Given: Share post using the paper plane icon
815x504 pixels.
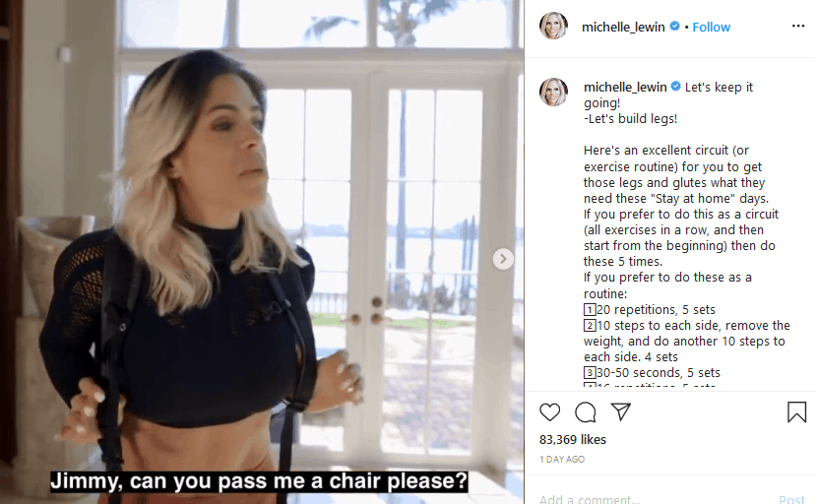Looking at the screenshot, I should pos(621,411).
